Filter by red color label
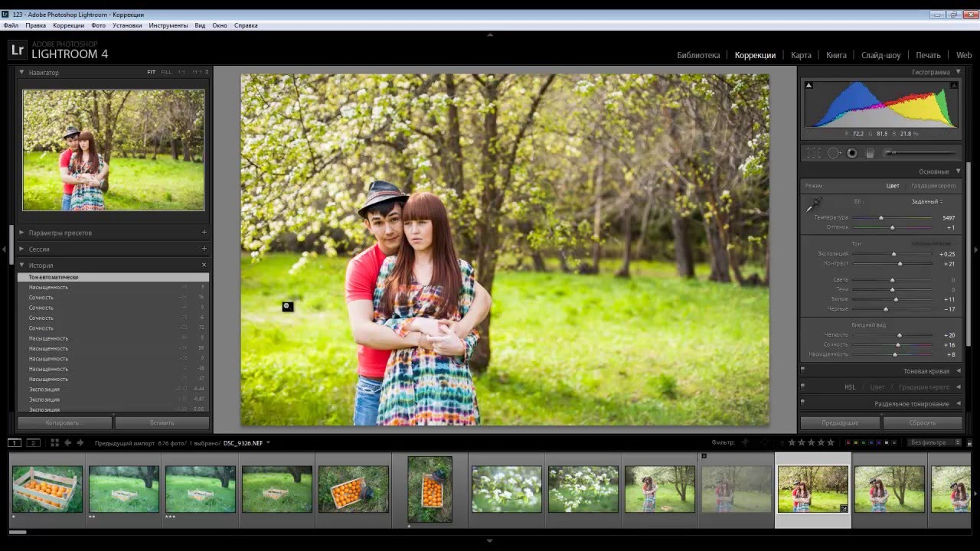This screenshot has height=551, width=980. (848, 442)
